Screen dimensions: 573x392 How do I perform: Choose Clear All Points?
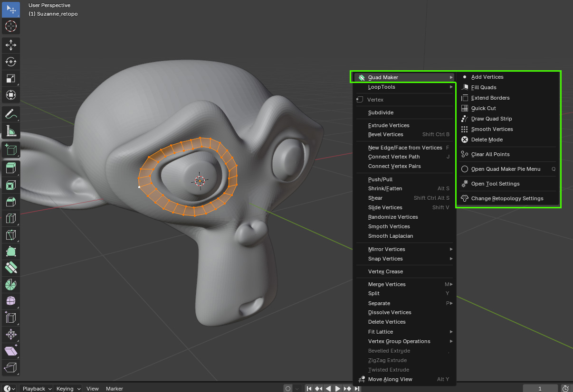(508, 154)
